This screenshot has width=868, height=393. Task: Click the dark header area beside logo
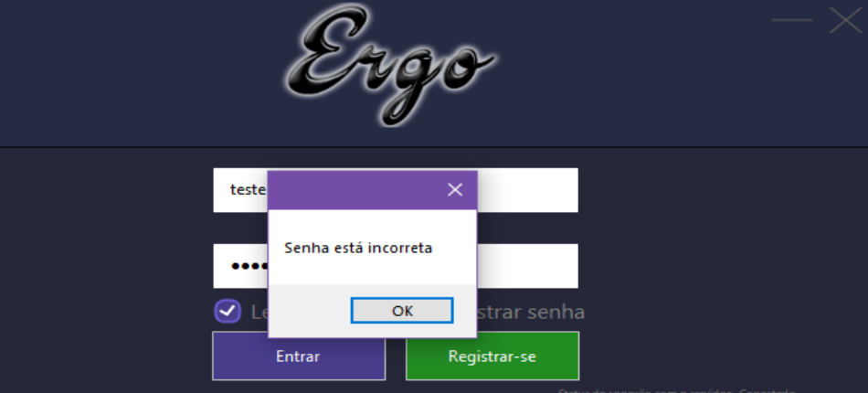[138, 72]
